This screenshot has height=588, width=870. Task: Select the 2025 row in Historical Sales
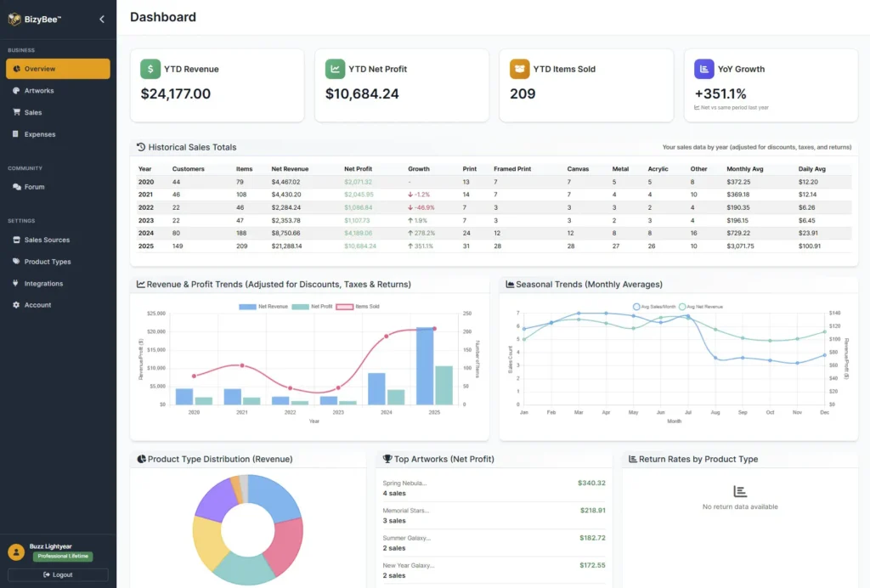coord(493,246)
